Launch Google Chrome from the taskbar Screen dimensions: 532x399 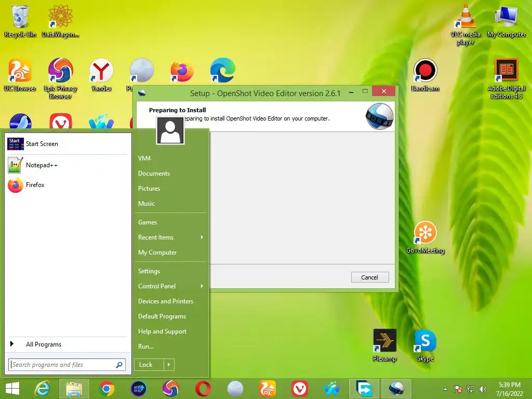point(107,389)
